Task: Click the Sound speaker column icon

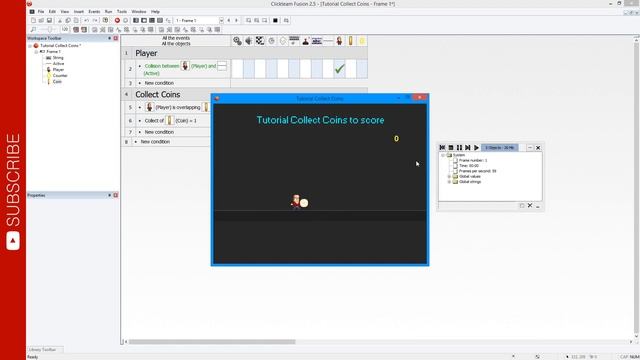Action: (248, 40)
